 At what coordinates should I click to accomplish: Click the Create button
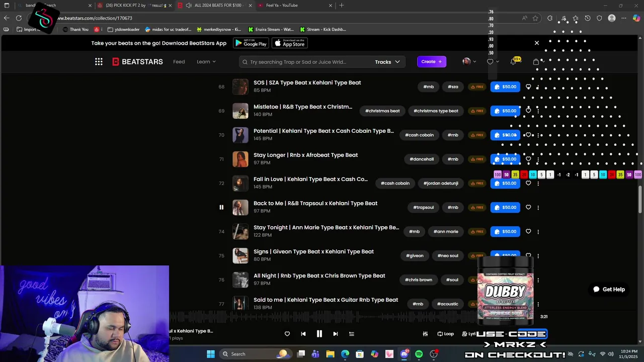pyautogui.click(x=432, y=62)
